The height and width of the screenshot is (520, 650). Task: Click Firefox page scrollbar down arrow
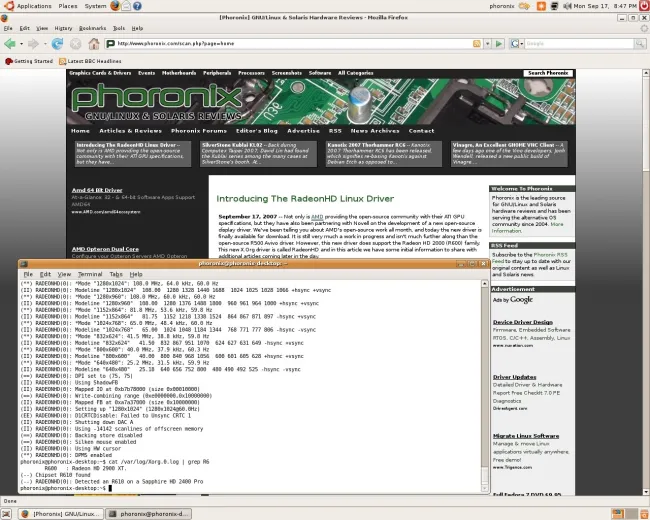645,492
